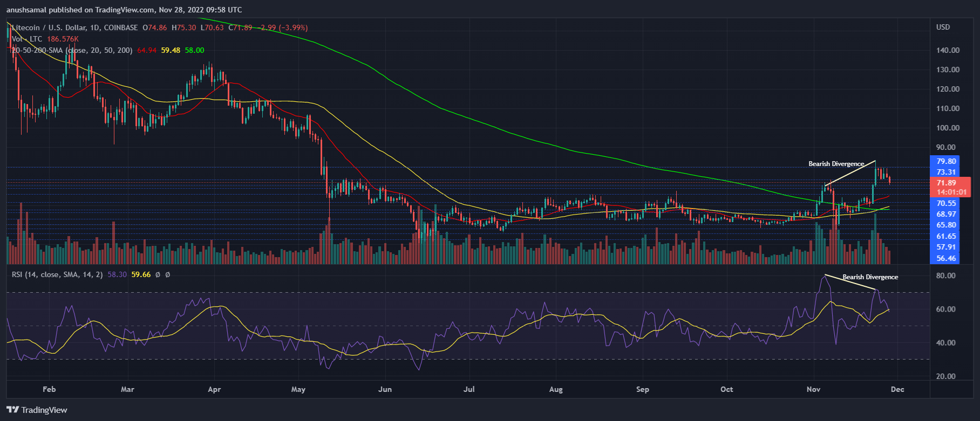Click the RSI moving average value 59.66
The width and height of the screenshot is (980, 421).
click(141, 274)
